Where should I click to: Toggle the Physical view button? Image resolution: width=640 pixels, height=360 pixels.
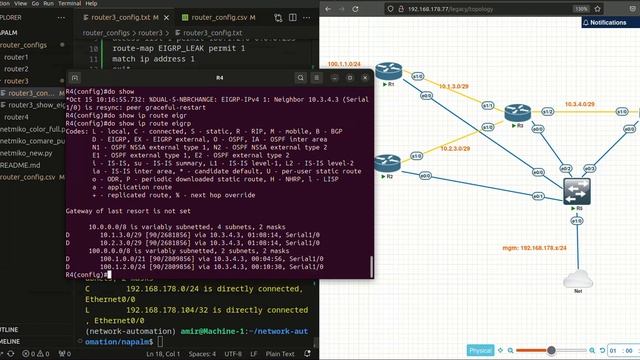pos(480,350)
